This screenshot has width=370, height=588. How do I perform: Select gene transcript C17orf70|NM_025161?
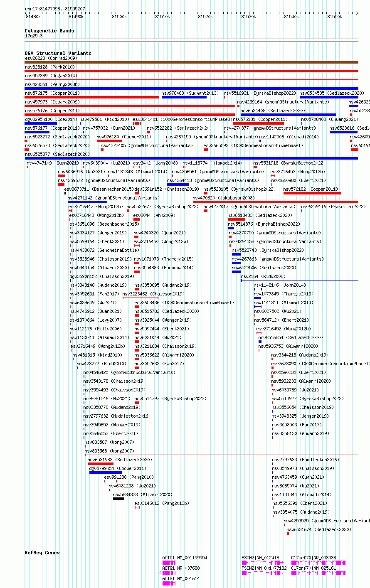314,568
